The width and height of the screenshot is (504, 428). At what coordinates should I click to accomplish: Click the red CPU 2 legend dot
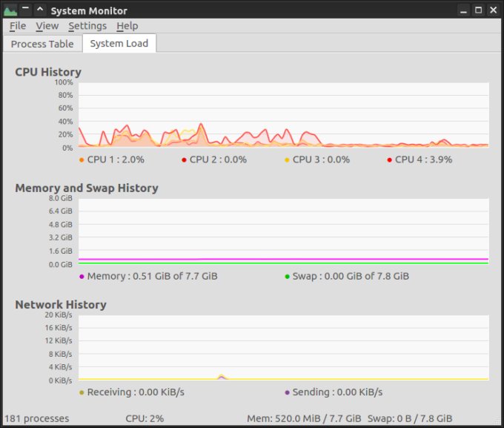pos(184,159)
